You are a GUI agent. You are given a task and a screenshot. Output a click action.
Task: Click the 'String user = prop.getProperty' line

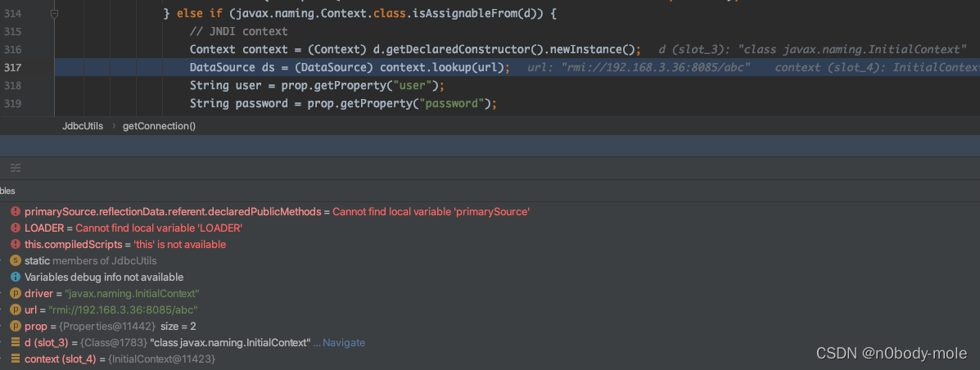pos(318,86)
